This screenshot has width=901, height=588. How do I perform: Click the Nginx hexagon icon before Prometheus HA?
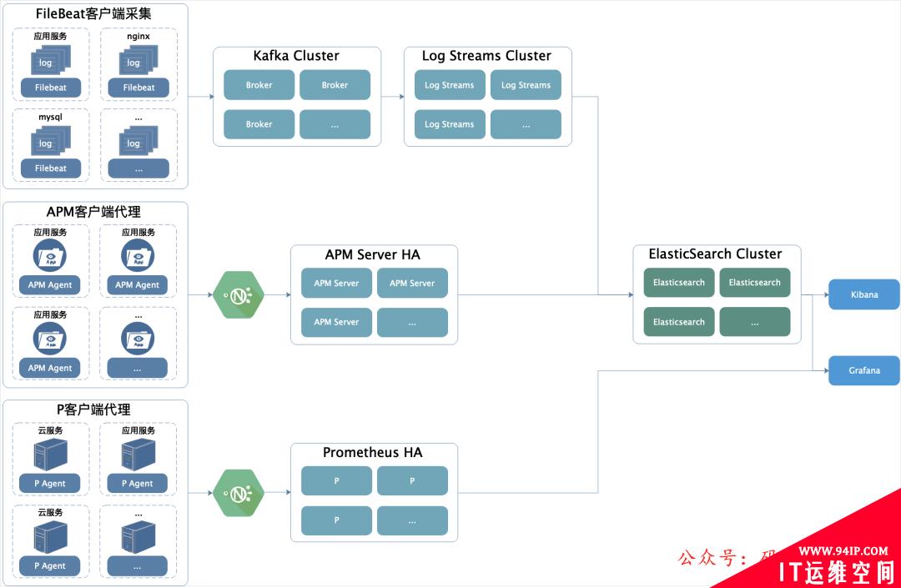(x=239, y=493)
